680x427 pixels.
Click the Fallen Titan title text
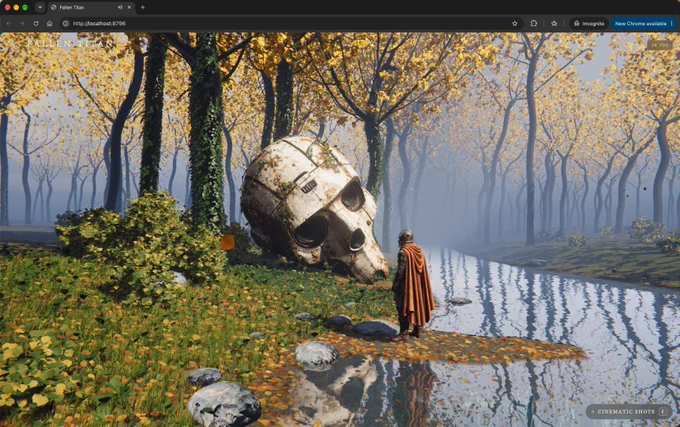tap(70, 44)
